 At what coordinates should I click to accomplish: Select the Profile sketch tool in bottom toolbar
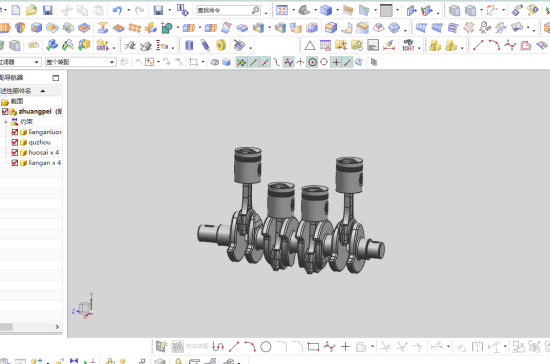[218, 347]
